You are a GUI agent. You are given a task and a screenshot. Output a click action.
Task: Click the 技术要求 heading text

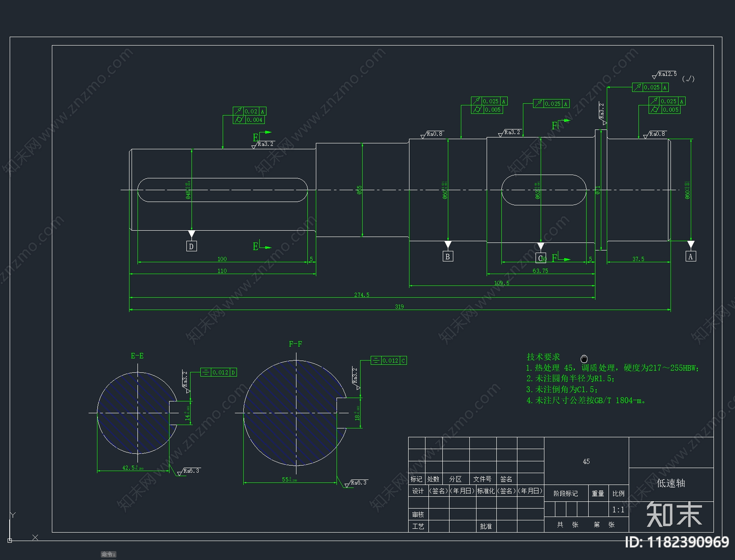pyautogui.click(x=543, y=356)
